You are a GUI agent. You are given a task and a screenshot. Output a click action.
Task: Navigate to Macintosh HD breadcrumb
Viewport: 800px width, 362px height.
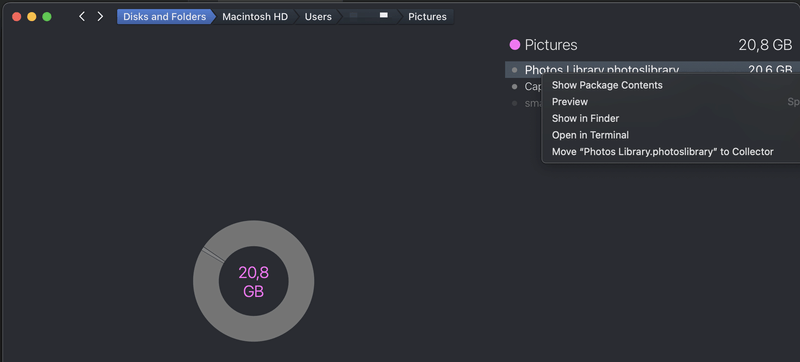255,17
